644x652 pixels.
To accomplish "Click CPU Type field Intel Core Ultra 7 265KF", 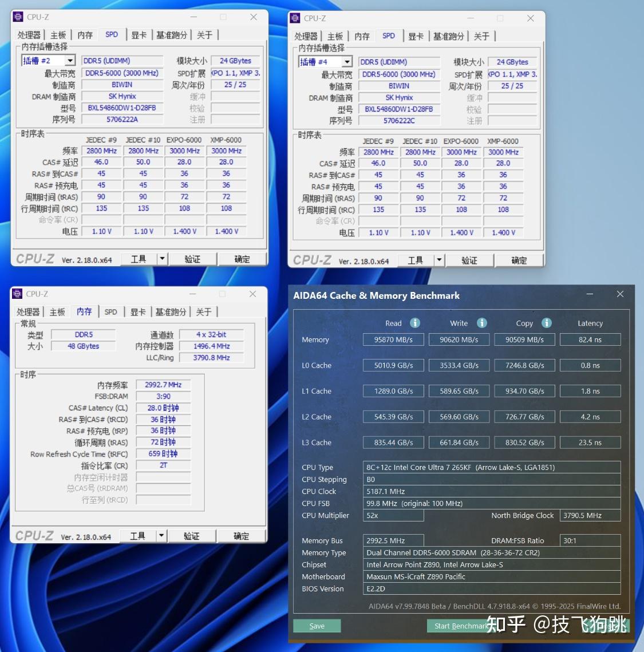I will 491,467.
